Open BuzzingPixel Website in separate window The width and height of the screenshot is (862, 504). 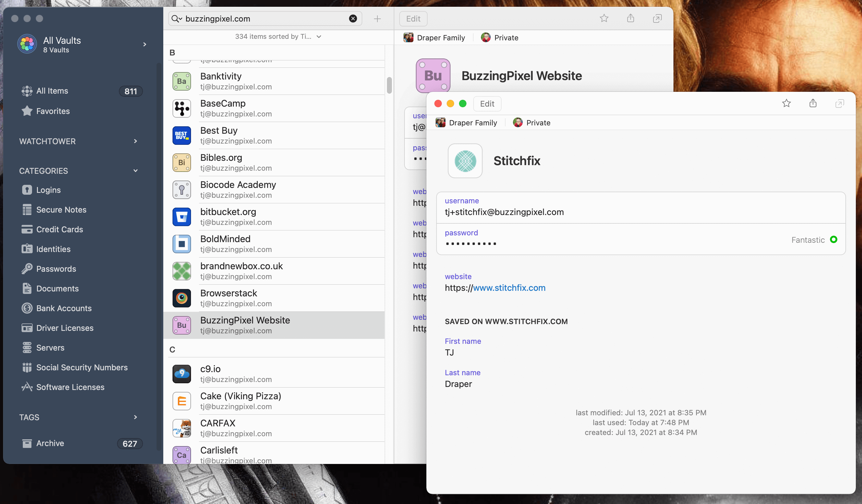click(x=657, y=18)
